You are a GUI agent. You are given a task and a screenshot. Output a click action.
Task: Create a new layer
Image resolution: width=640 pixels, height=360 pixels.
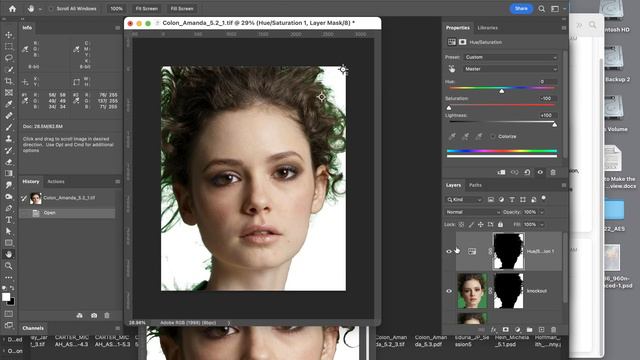click(541, 329)
